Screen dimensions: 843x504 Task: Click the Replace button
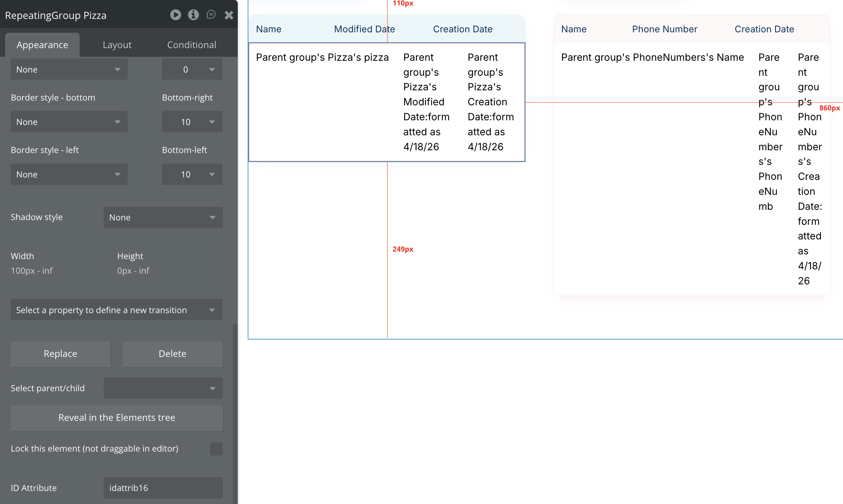click(x=60, y=354)
